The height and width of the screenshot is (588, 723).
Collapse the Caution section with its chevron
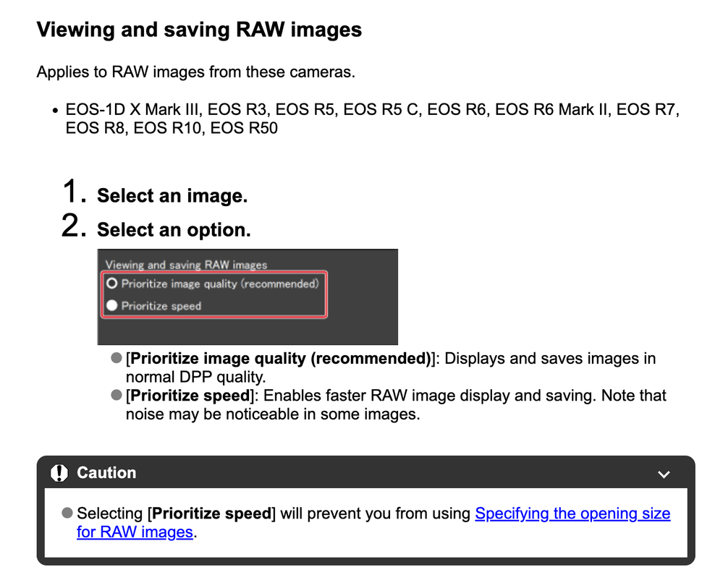point(664,474)
